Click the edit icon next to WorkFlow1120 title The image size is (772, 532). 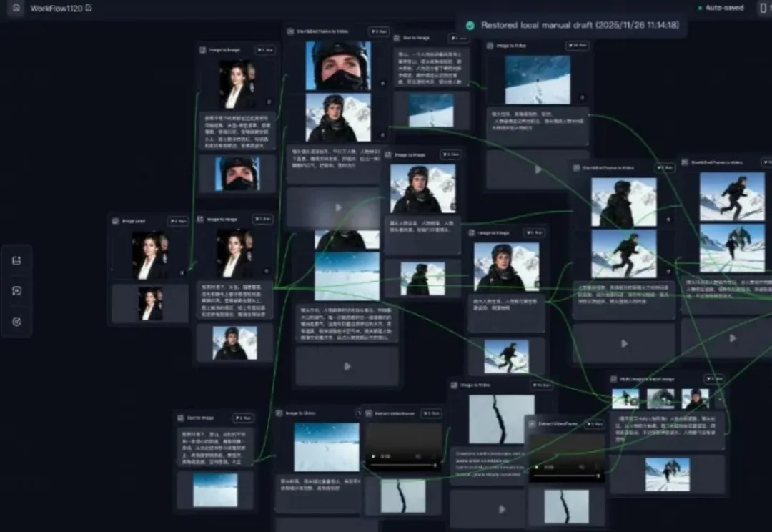[89, 9]
